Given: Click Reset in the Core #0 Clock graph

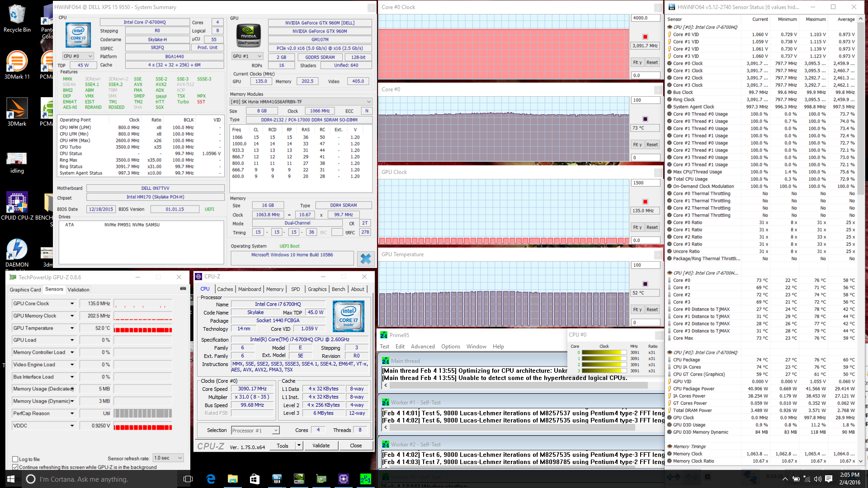Looking at the screenshot, I should tap(652, 62).
